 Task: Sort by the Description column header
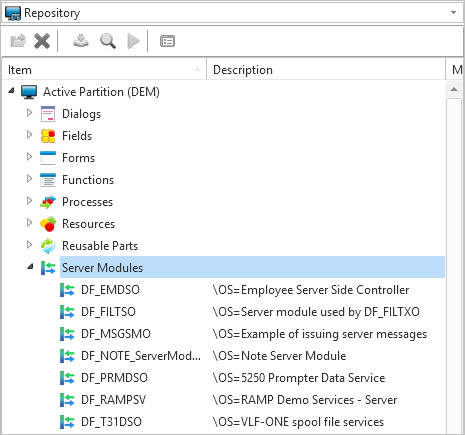coord(326,70)
